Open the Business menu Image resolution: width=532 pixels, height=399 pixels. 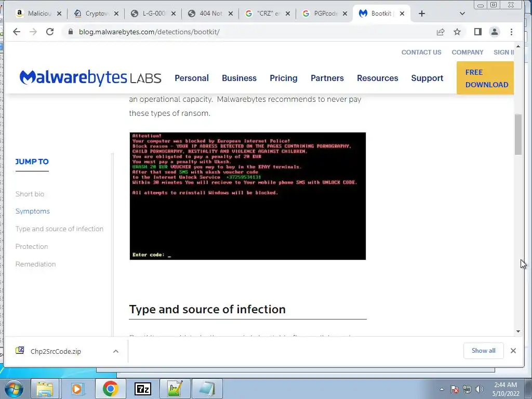239,78
